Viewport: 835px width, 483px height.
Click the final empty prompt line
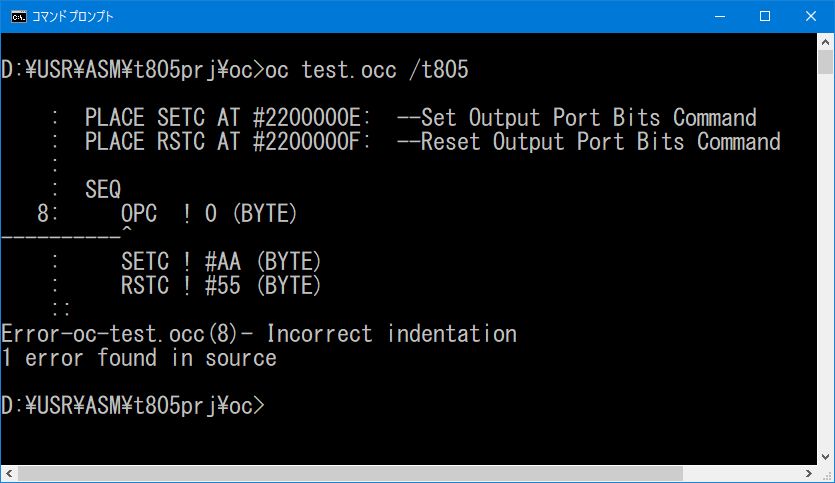point(135,406)
